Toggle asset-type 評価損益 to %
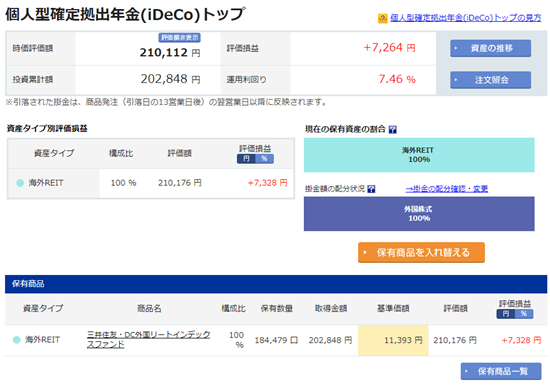Image resolution: width=550 pixels, height=385 pixels. pyautogui.click(x=264, y=159)
